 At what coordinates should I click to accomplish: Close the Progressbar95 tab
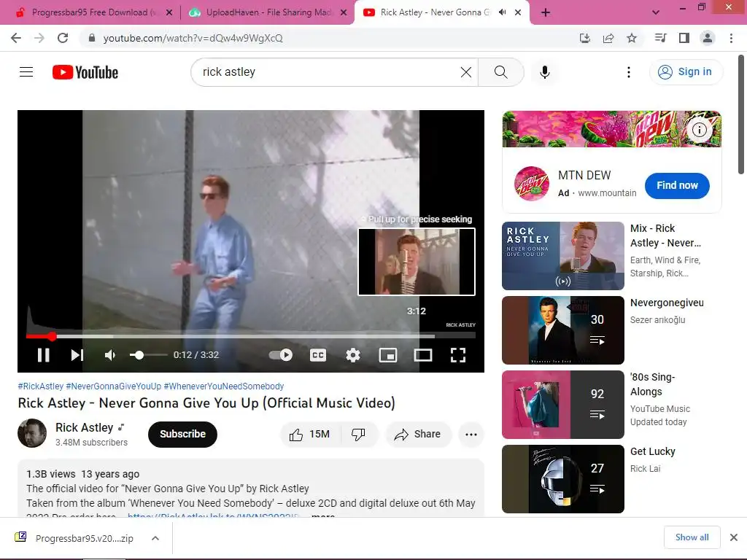pos(169,12)
